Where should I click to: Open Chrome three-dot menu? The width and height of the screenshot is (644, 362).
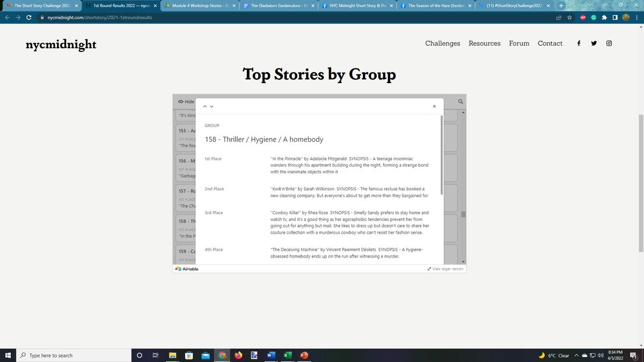tap(636, 17)
